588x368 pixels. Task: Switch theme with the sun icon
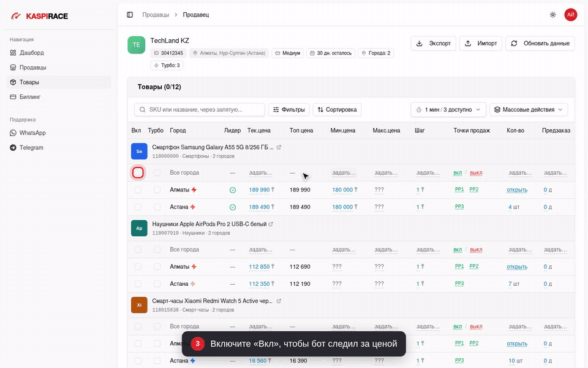pyautogui.click(x=552, y=15)
